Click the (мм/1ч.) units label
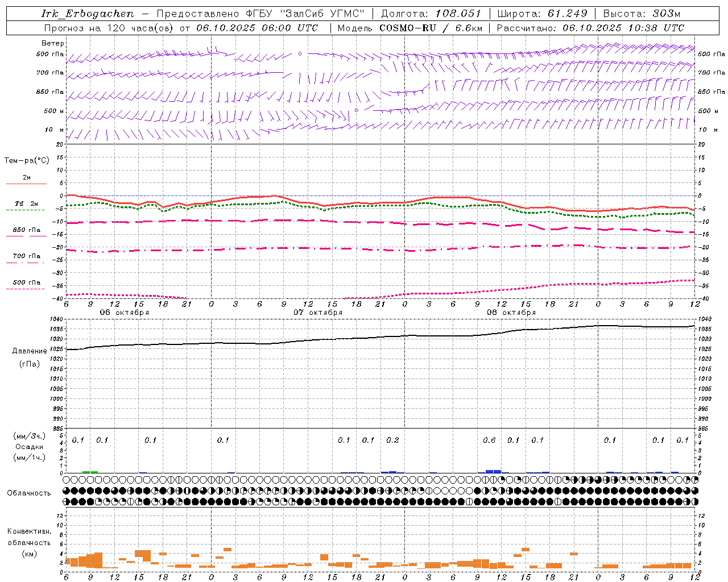 [30, 458]
